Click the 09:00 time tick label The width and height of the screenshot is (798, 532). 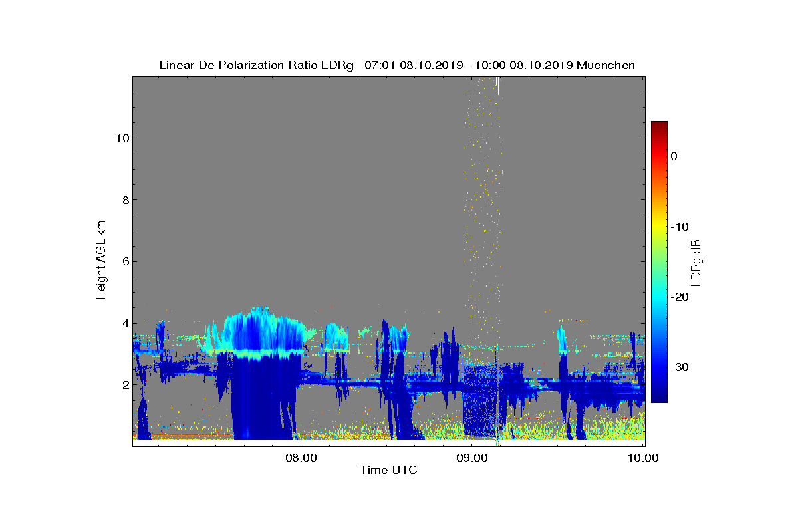point(471,458)
